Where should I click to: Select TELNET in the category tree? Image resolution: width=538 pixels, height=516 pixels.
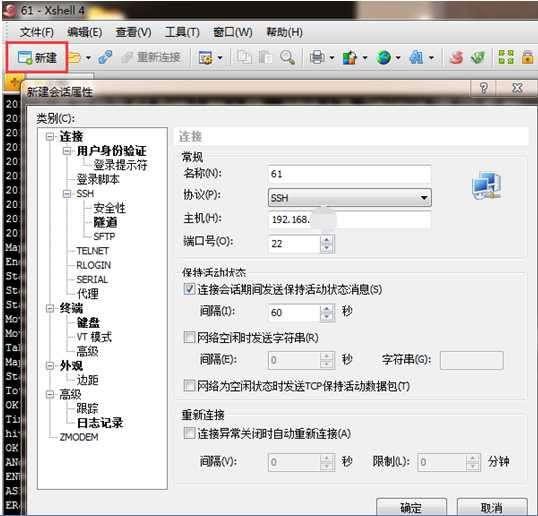point(92,251)
